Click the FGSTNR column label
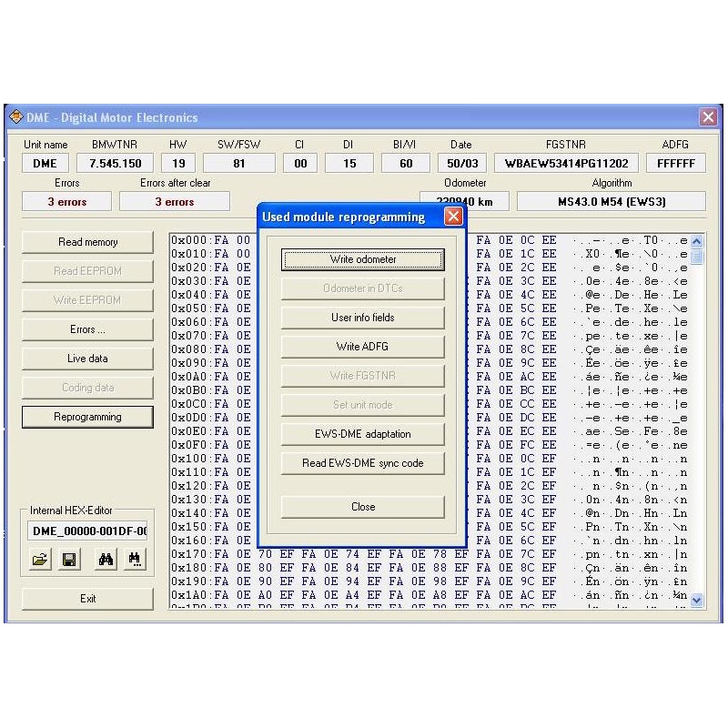The width and height of the screenshot is (728, 728). [566, 145]
